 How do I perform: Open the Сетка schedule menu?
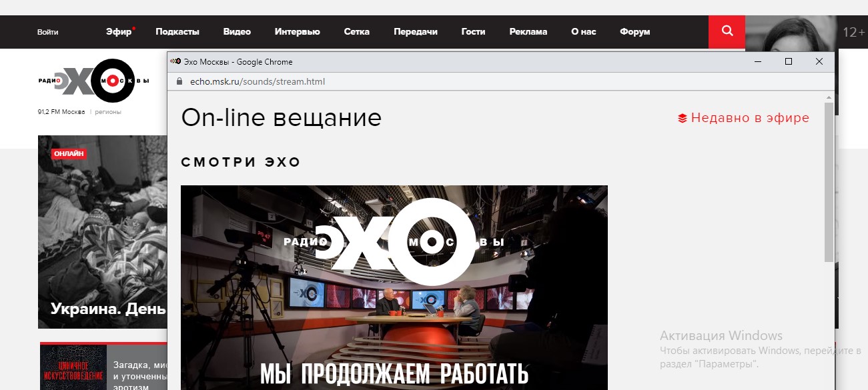coord(357,31)
